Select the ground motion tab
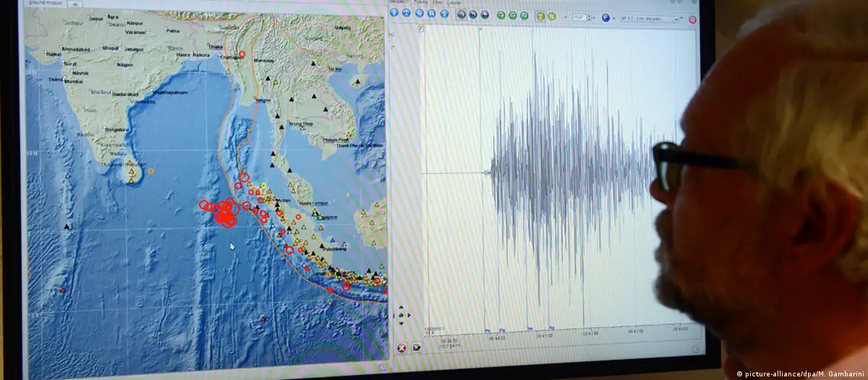Image resolution: width=868 pixels, height=380 pixels. coord(45,3)
